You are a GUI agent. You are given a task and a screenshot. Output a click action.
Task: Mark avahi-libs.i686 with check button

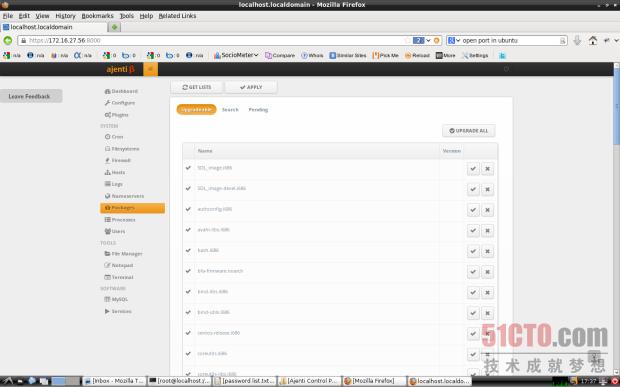(473, 230)
